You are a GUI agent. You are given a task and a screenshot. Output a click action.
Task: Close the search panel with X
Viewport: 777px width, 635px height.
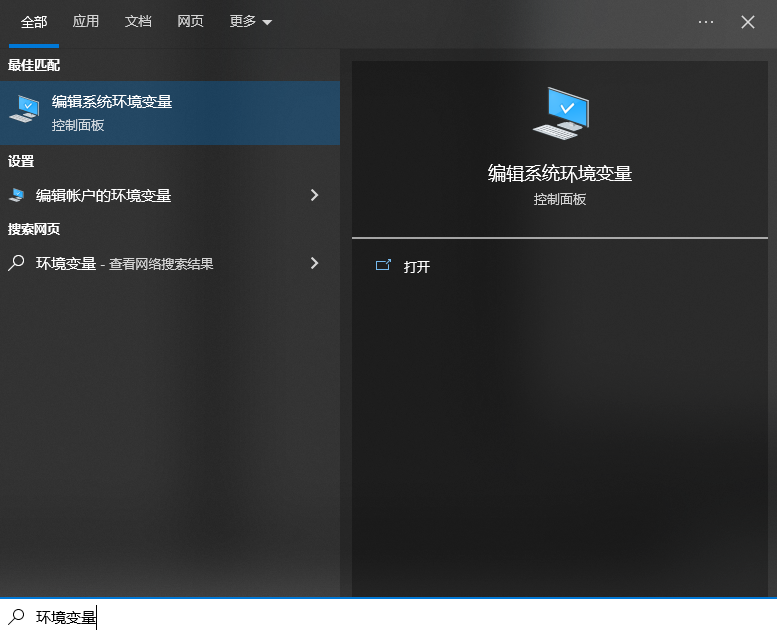tap(748, 22)
